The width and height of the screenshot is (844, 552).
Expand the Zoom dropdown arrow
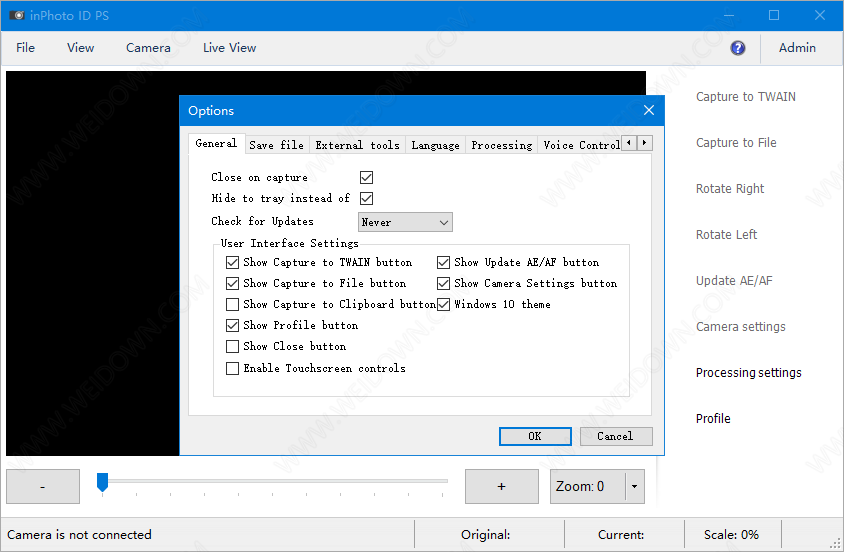635,486
